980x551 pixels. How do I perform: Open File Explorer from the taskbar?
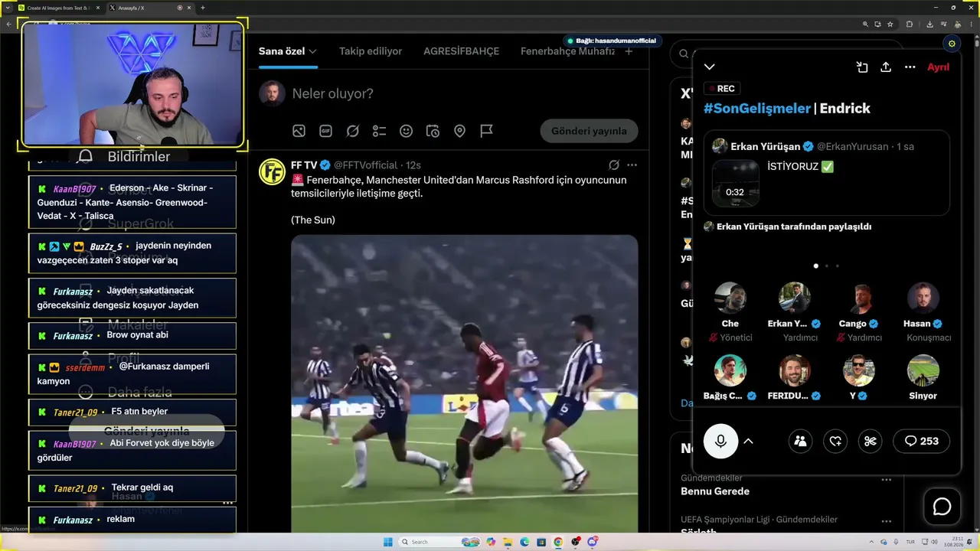click(508, 542)
